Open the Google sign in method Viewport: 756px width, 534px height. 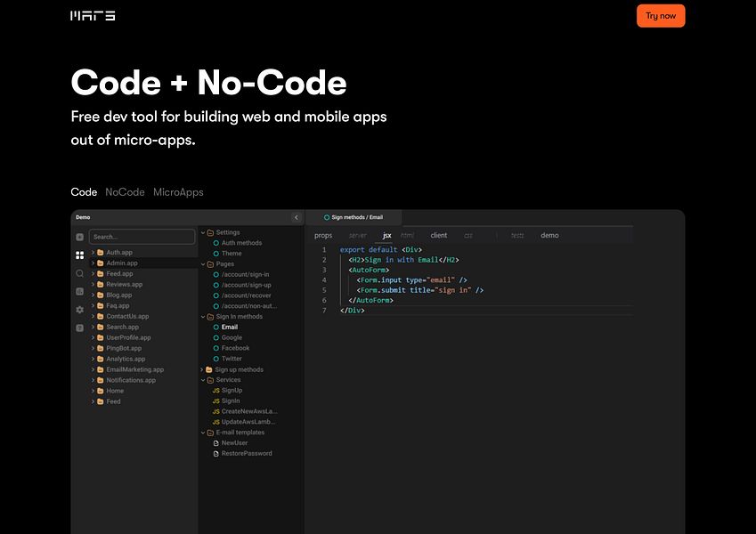point(232,337)
